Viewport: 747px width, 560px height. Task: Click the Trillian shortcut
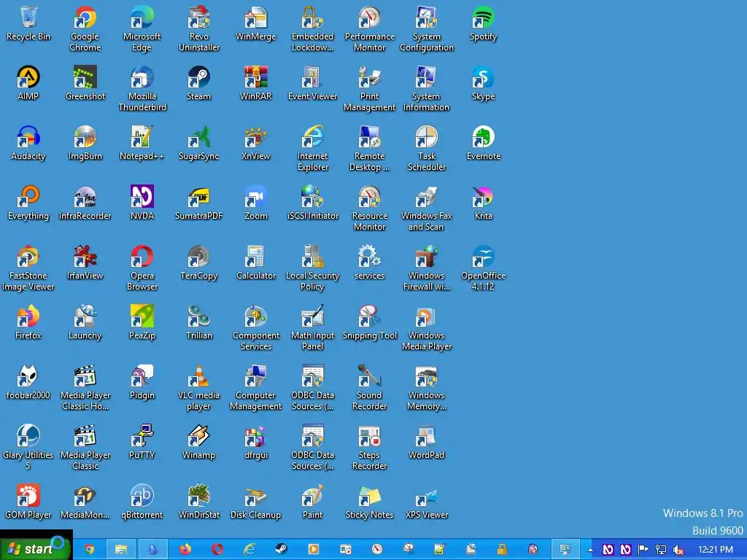tap(198, 323)
